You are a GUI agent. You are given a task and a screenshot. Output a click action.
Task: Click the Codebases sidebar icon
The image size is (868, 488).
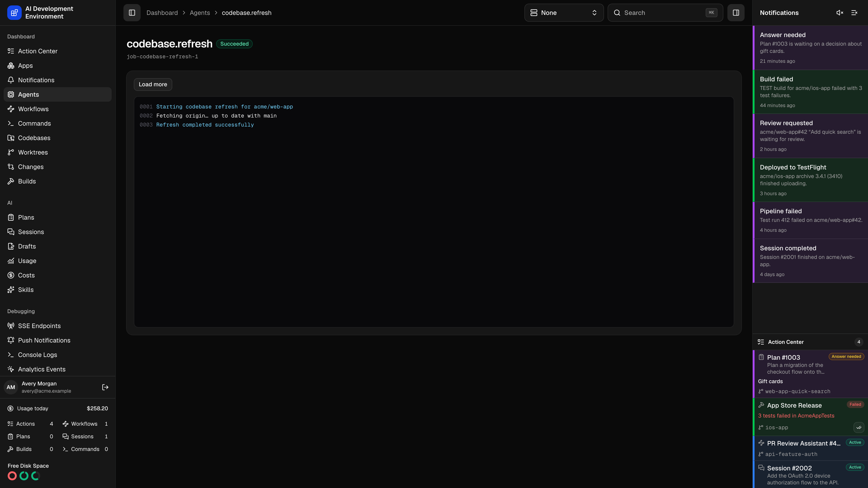(11, 138)
